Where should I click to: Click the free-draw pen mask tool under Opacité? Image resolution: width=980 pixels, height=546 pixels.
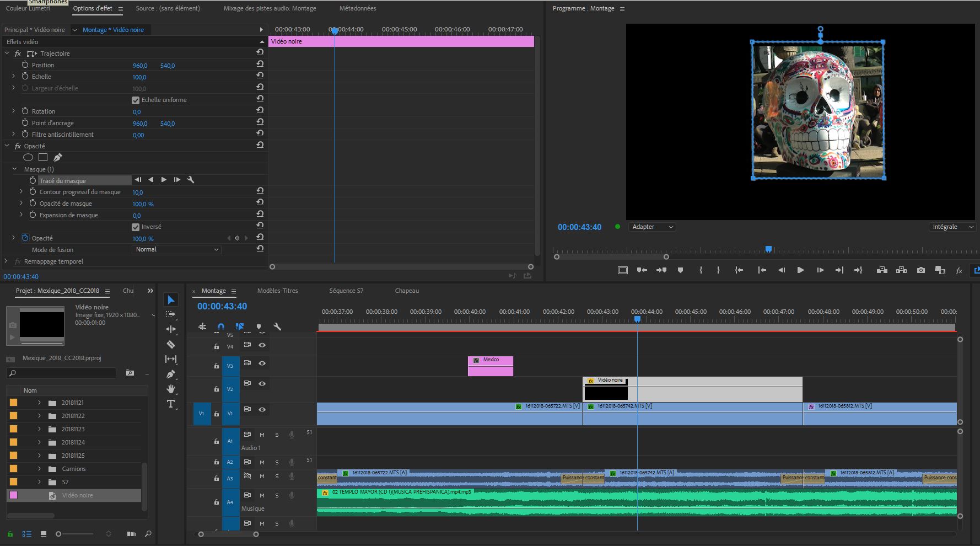point(58,158)
